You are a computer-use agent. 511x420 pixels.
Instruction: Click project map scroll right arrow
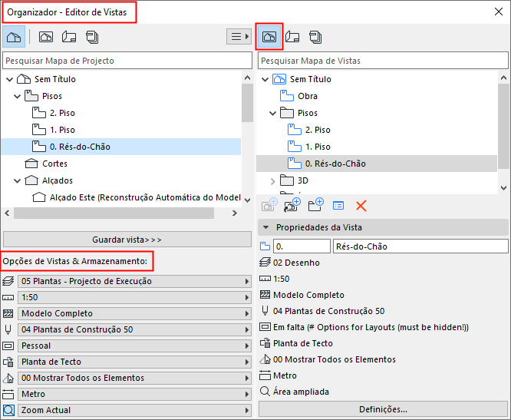pos(234,213)
